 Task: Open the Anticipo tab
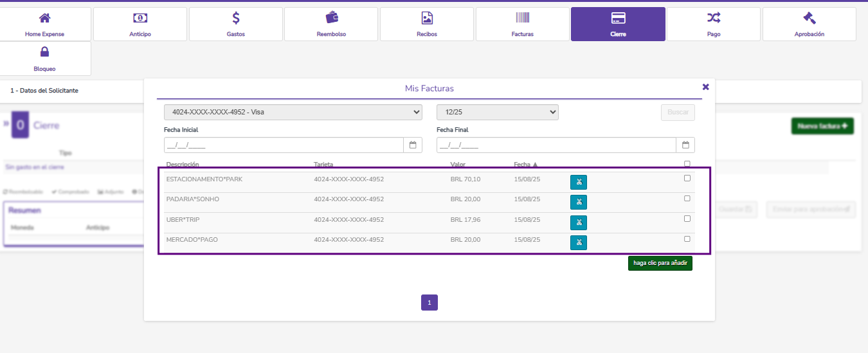(140, 24)
